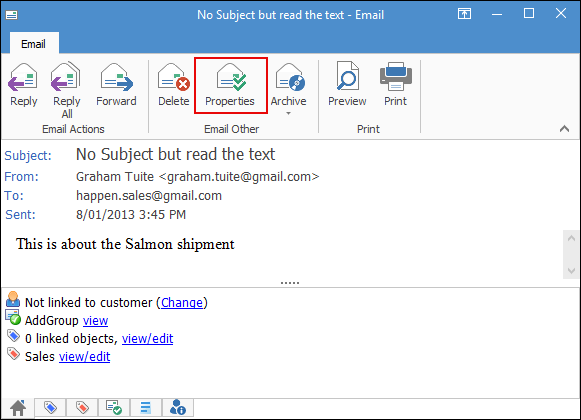This screenshot has width=581, height=420.
Task: Delete the email
Action: (173, 85)
